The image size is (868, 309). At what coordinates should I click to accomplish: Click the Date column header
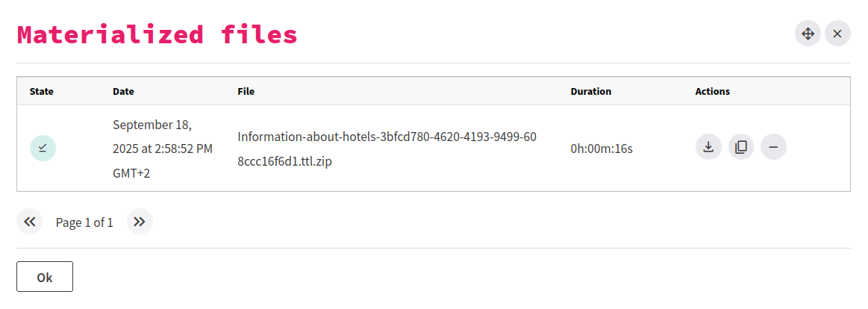click(x=123, y=92)
